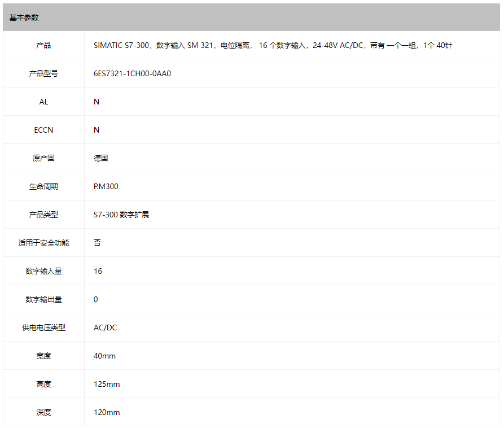Select the N value in AL row
This screenshot has height=428, width=504.
point(97,102)
